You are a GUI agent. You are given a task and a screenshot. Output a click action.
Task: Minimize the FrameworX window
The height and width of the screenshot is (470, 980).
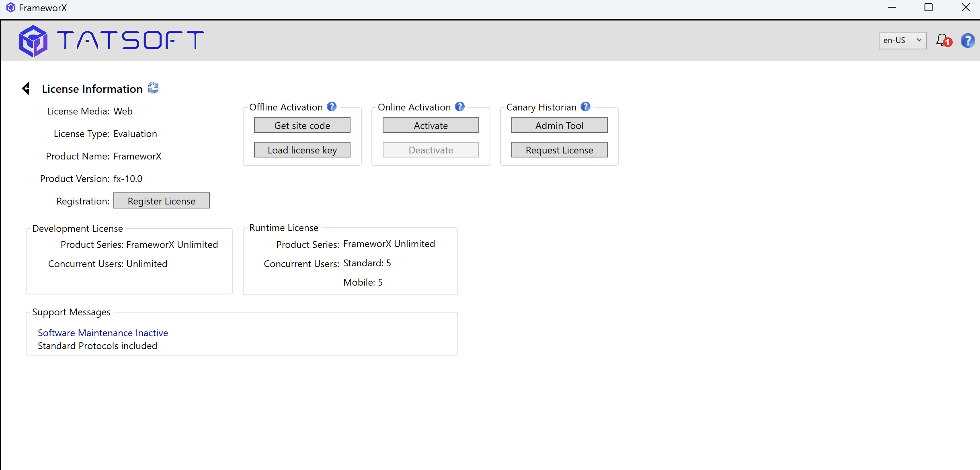[x=892, y=8]
